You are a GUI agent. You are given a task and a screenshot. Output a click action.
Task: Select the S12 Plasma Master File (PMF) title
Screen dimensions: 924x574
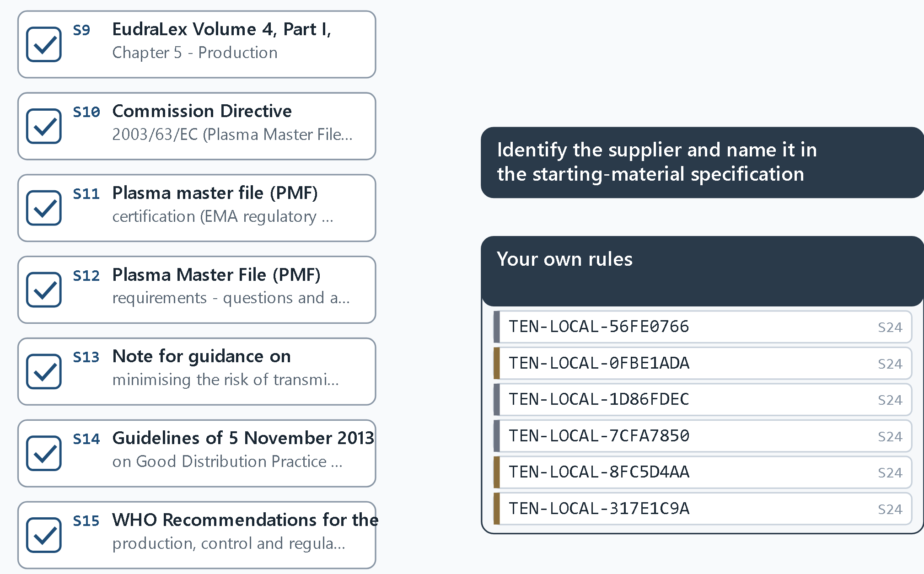(216, 275)
